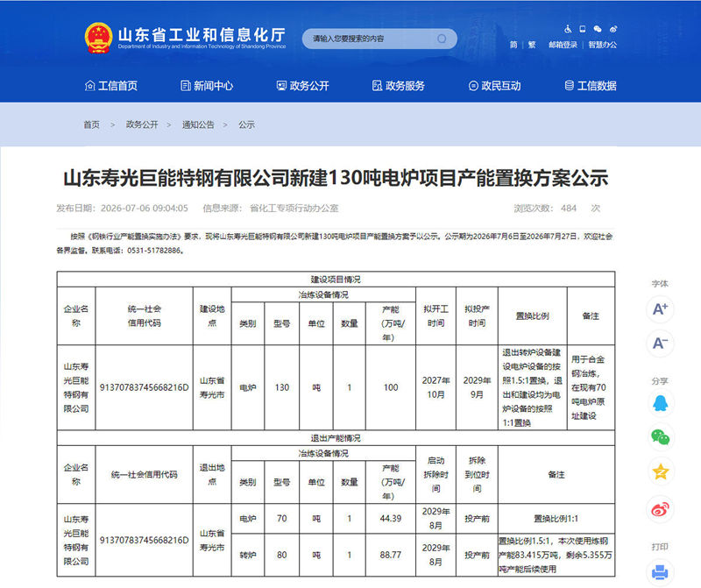The image size is (701, 588).
Task: Click model cell 130
Action: (x=281, y=387)
